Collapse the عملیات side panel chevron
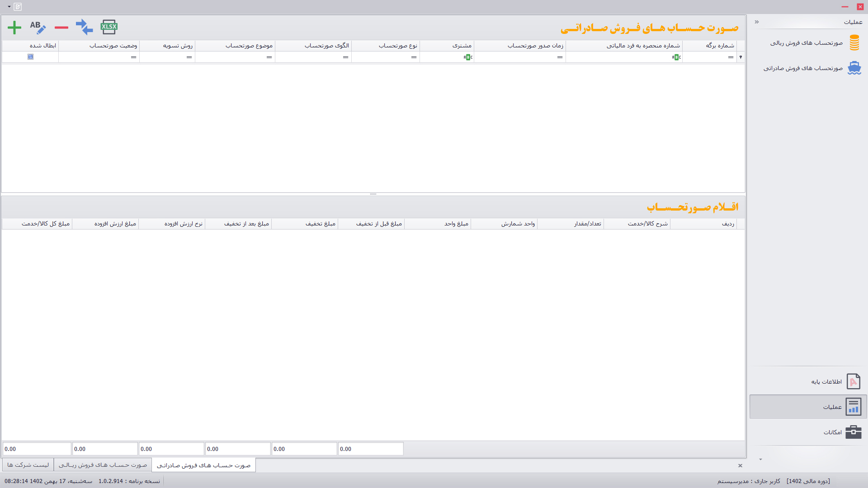The height and width of the screenshot is (488, 868). (x=757, y=22)
